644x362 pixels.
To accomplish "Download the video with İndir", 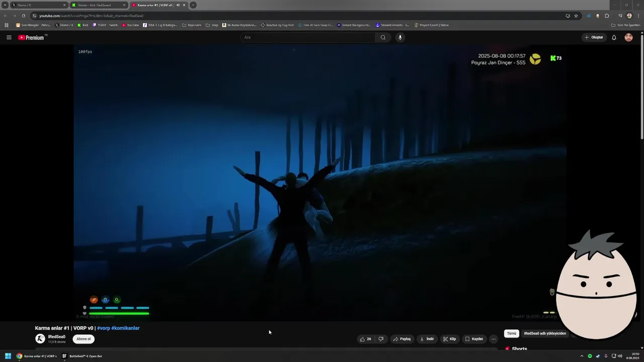I will (x=427, y=339).
